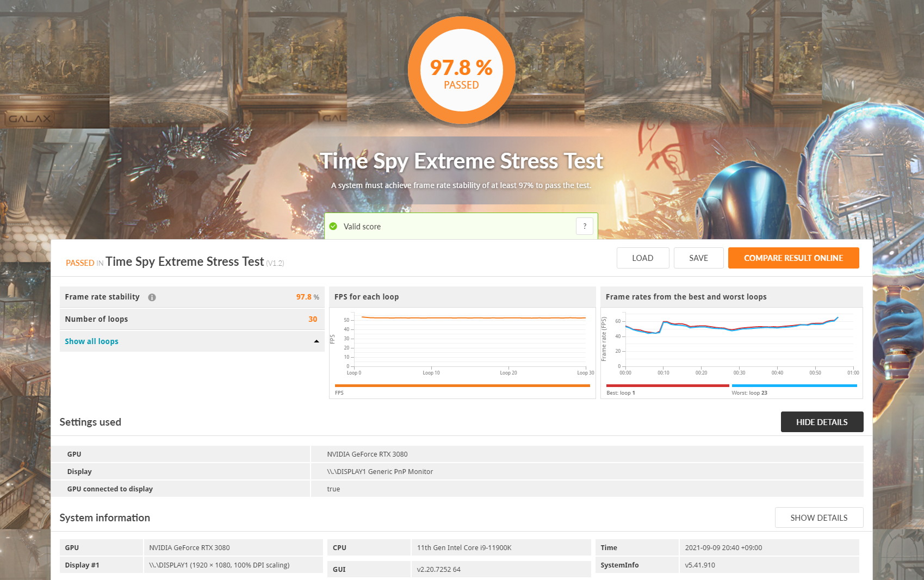Viewport: 924px width, 580px height.
Task: Click the (V1.2) version label
Action: tap(275, 263)
